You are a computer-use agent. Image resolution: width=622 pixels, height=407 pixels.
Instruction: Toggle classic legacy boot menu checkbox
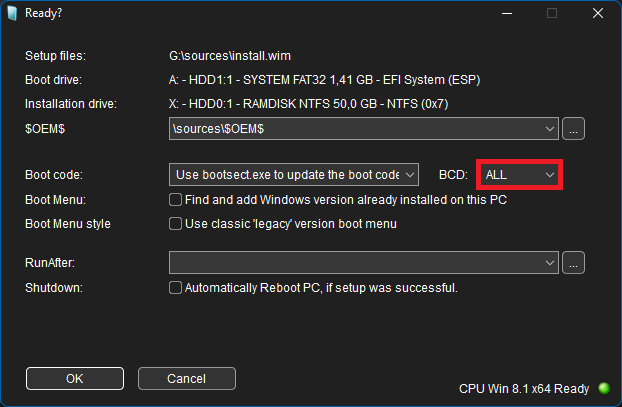click(175, 224)
